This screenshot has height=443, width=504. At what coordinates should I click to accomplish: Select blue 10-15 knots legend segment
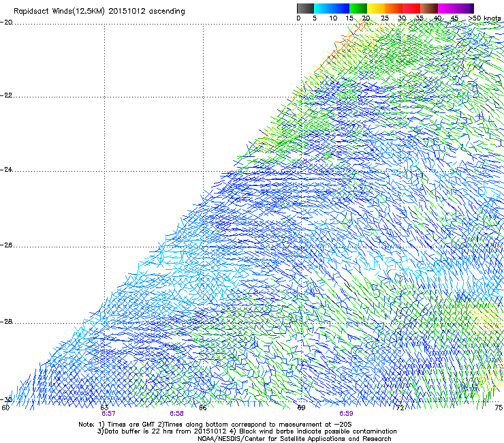(x=341, y=8)
